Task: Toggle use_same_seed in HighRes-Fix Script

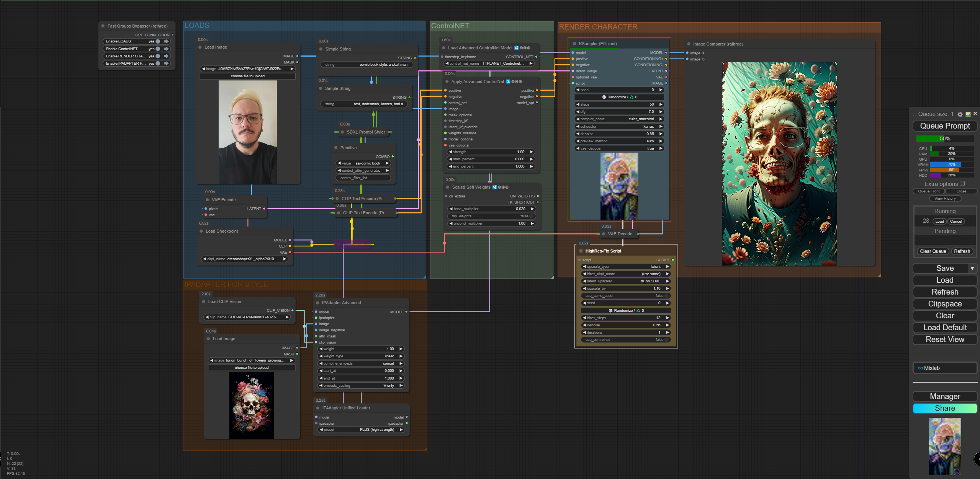Action: coord(626,296)
